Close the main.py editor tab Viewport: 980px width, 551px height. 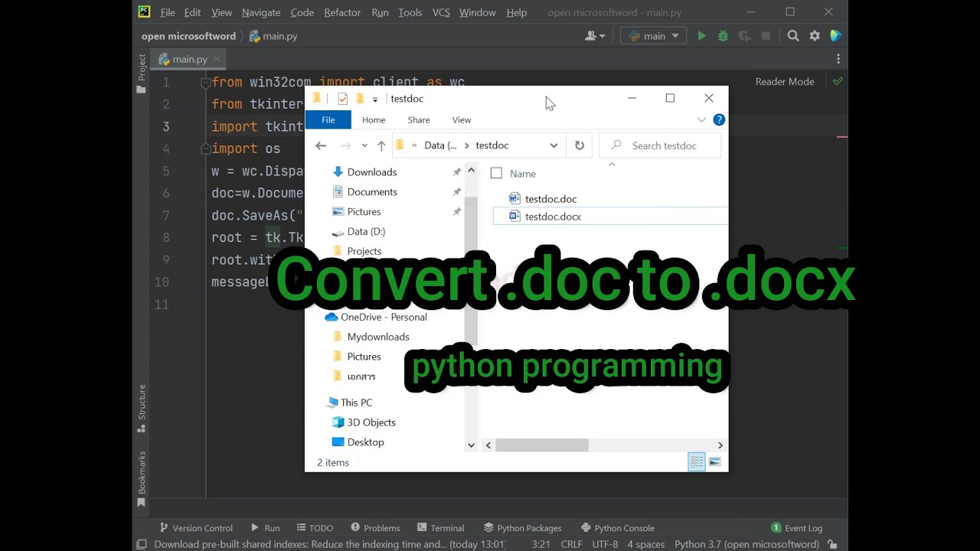217,59
